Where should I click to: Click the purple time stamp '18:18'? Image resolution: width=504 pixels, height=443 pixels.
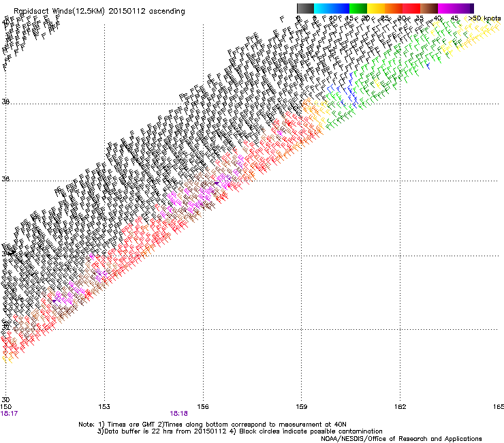178,414
